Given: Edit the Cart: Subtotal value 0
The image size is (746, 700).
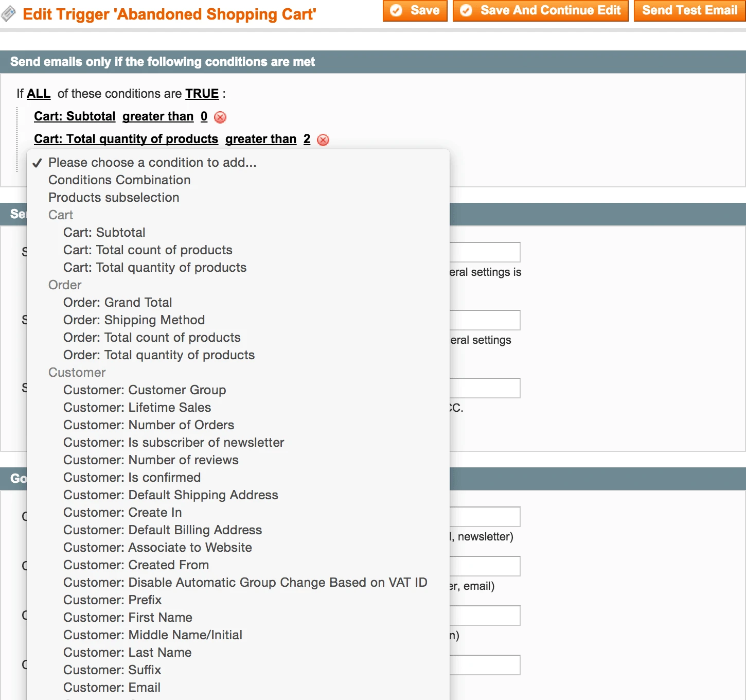Looking at the screenshot, I should (204, 116).
